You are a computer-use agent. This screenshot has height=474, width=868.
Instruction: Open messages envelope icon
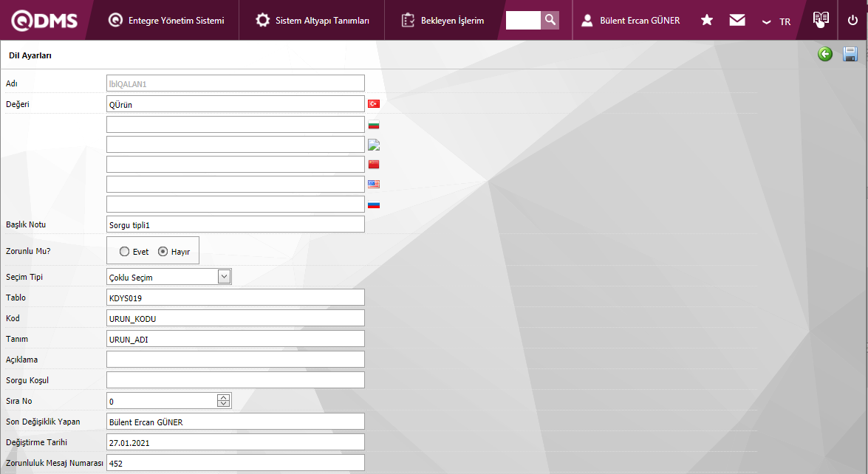point(737,21)
